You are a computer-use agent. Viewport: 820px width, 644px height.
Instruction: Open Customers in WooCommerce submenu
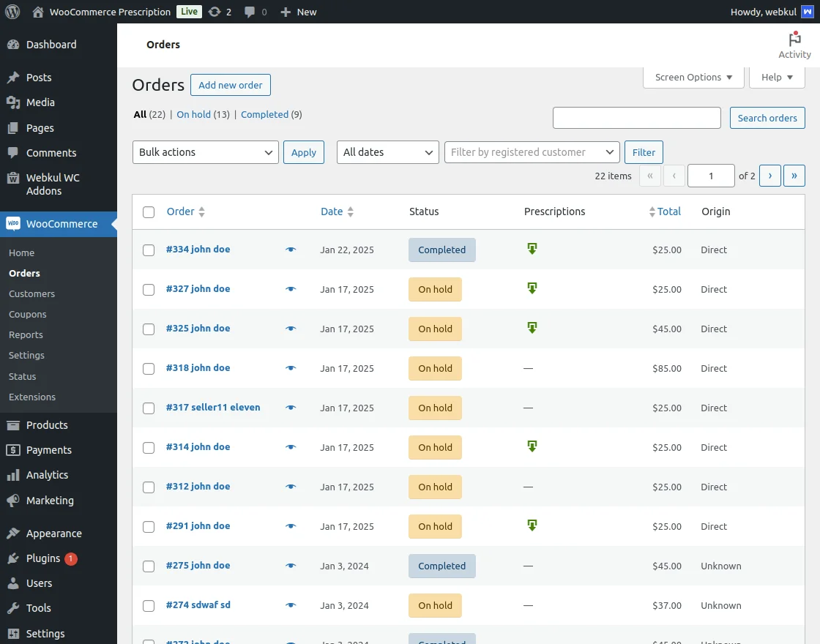[31, 293]
